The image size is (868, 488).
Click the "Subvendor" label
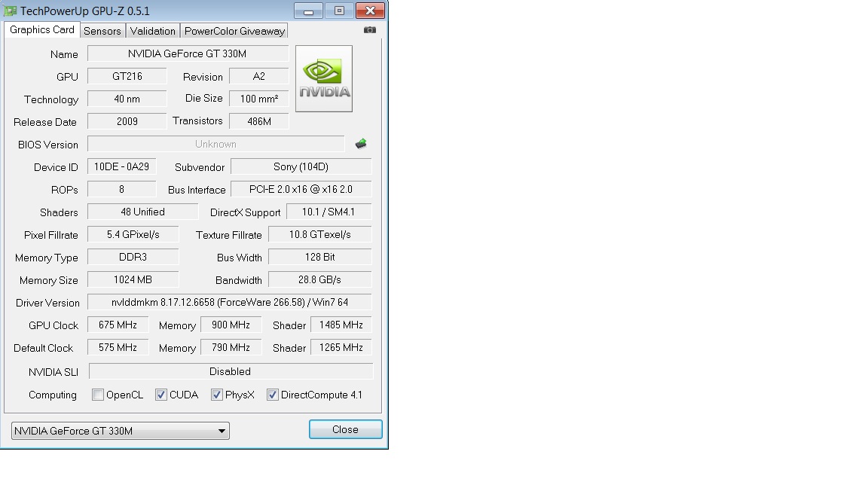click(x=200, y=168)
